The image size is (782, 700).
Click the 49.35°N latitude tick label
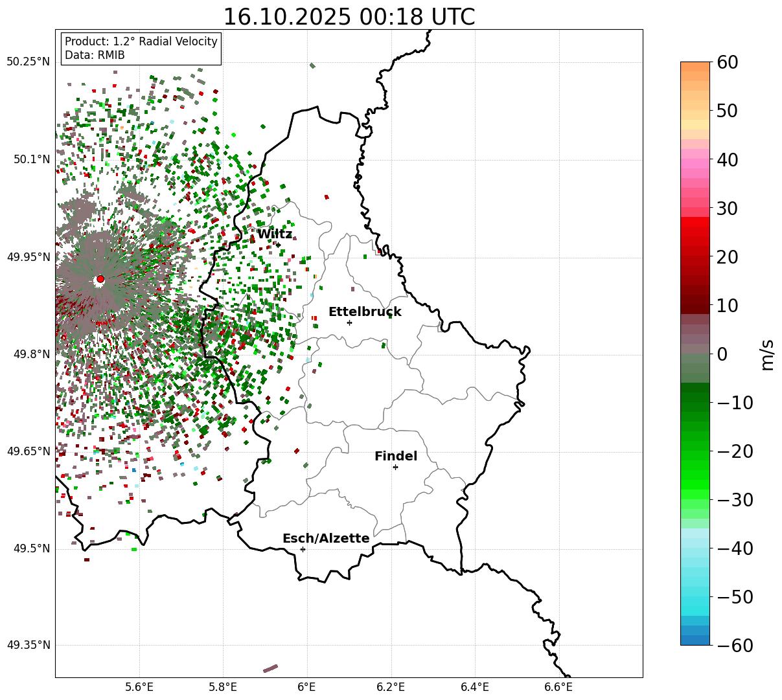tap(29, 645)
